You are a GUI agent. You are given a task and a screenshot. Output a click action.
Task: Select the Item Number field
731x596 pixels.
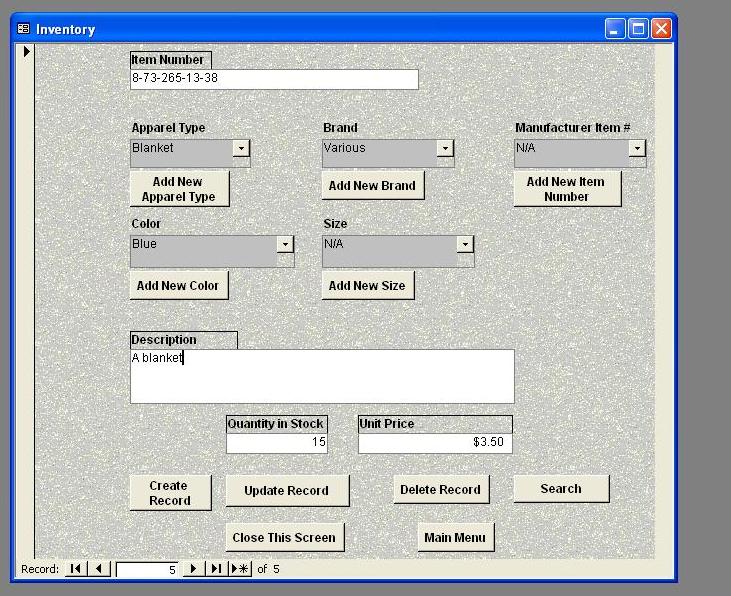[x=274, y=79]
